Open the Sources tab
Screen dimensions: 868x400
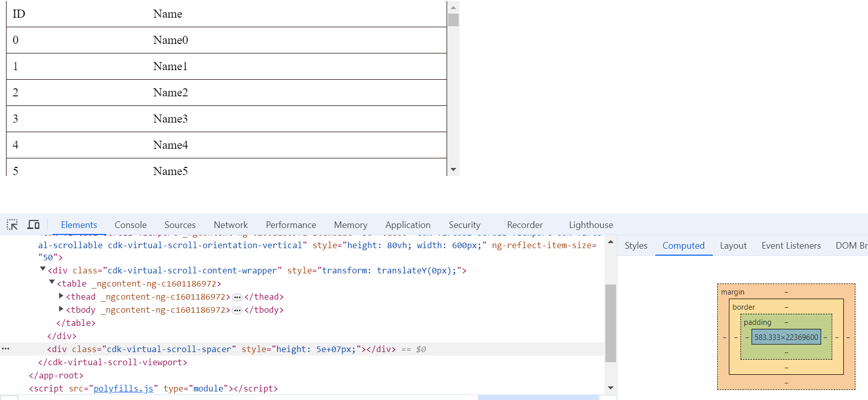tap(180, 225)
